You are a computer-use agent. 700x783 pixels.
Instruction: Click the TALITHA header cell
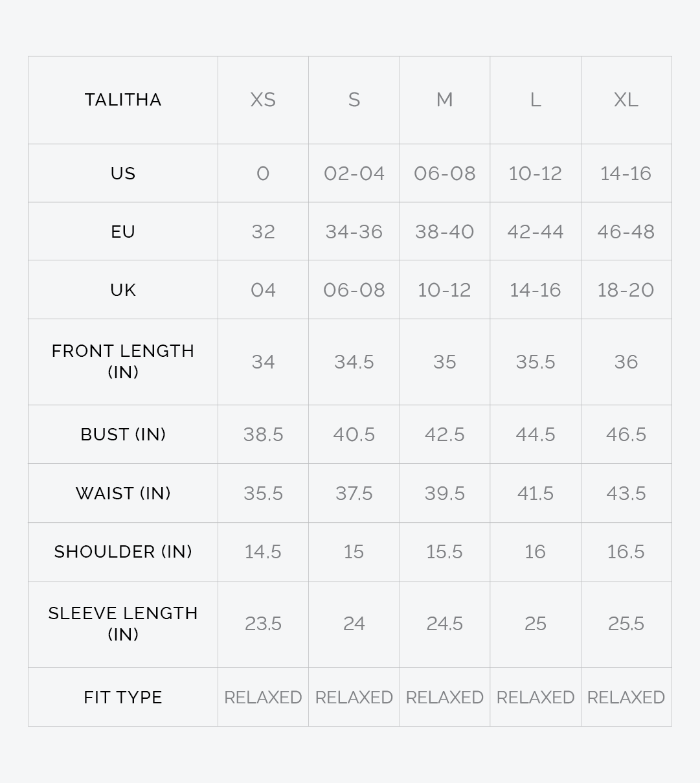123,100
